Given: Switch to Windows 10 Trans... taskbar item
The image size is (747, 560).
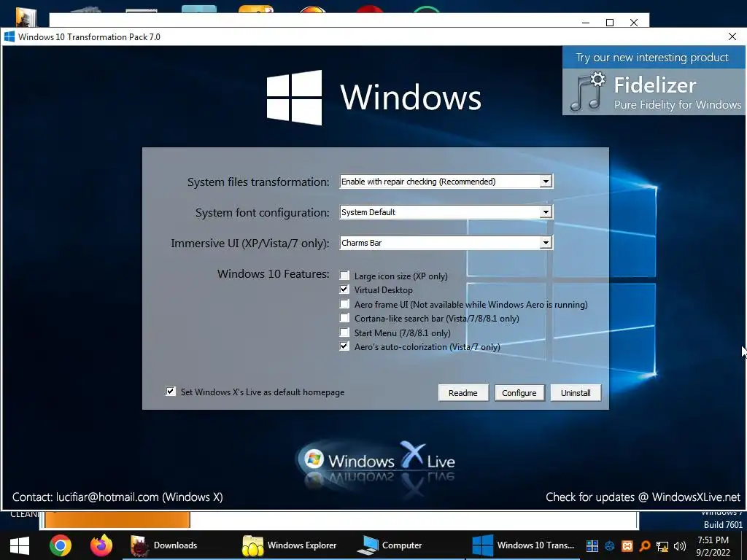Looking at the screenshot, I should pos(523,545).
